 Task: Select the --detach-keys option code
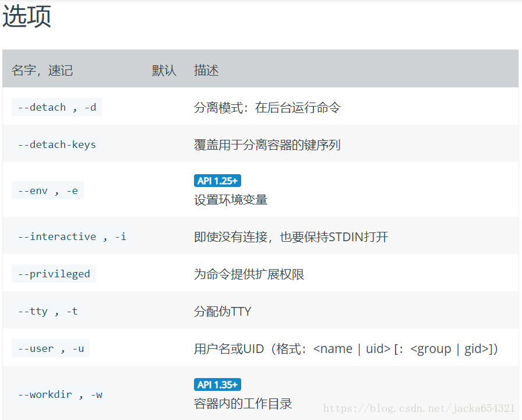click(x=57, y=144)
